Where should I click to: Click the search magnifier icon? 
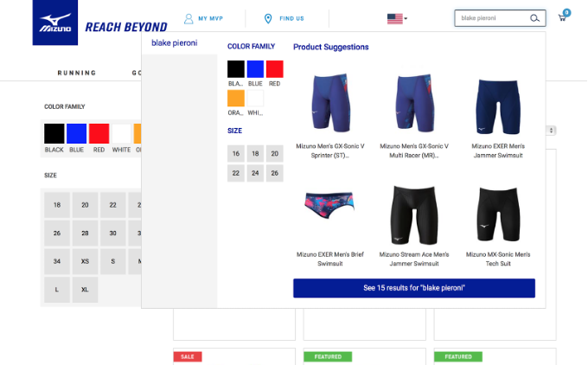click(x=534, y=18)
